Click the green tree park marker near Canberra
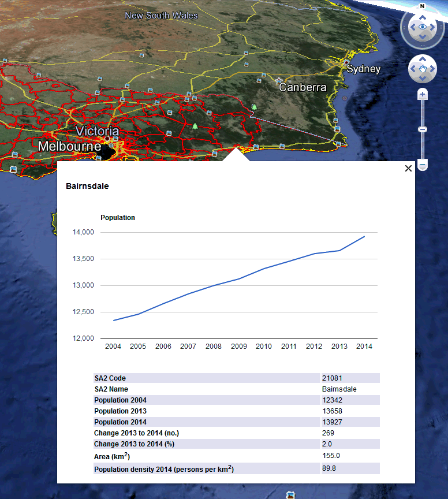Screen dimensions: 448x499 [253, 107]
